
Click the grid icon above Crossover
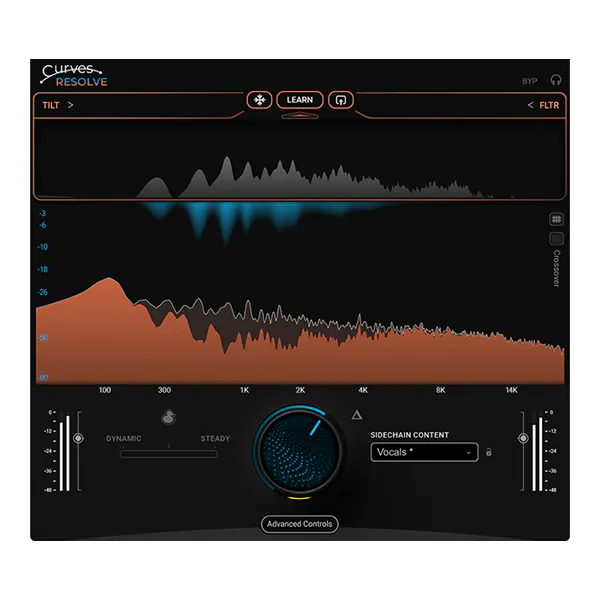[556, 219]
